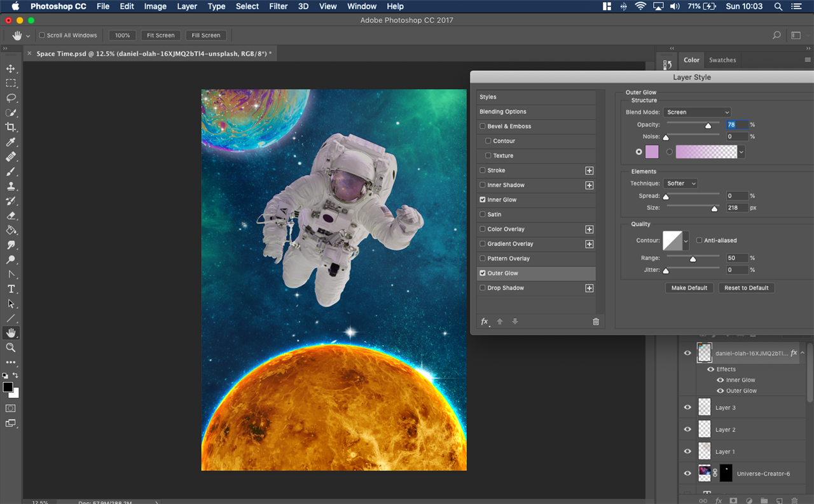Select the Hand tool in toolbar
Image resolution: width=814 pixels, height=504 pixels.
click(11, 333)
